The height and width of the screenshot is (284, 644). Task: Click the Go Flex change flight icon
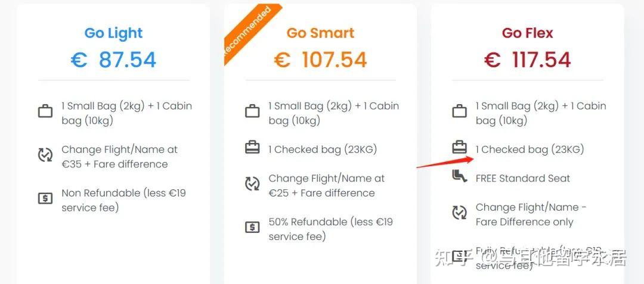coord(460,213)
